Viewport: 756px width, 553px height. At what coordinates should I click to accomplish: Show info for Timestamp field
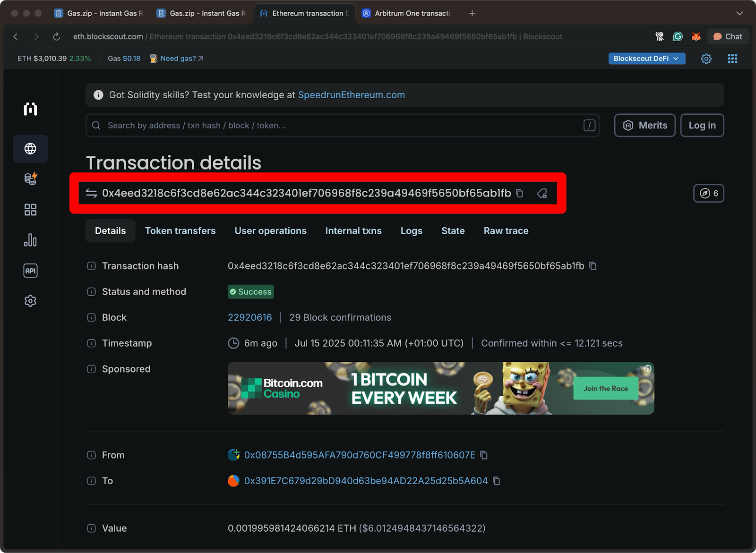coord(92,343)
